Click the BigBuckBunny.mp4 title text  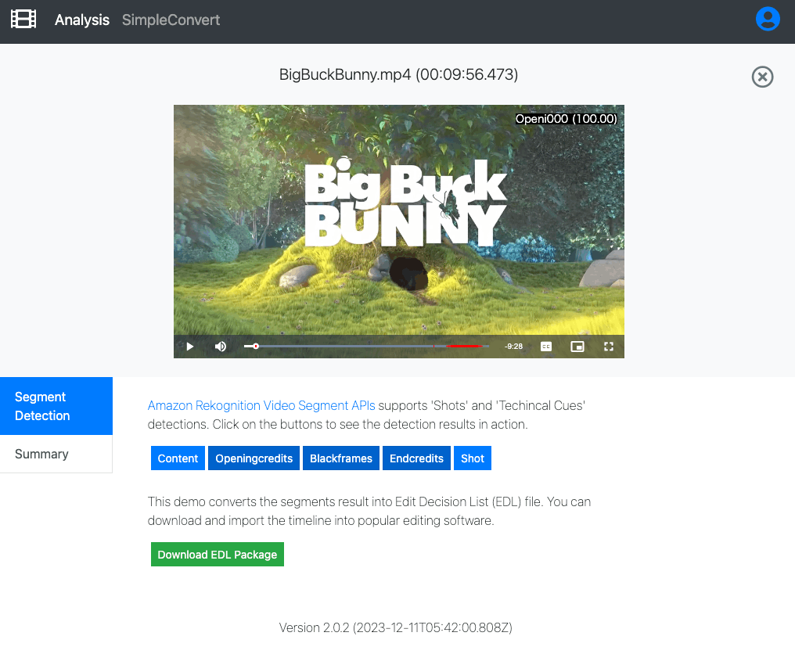click(x=398, y=74)
